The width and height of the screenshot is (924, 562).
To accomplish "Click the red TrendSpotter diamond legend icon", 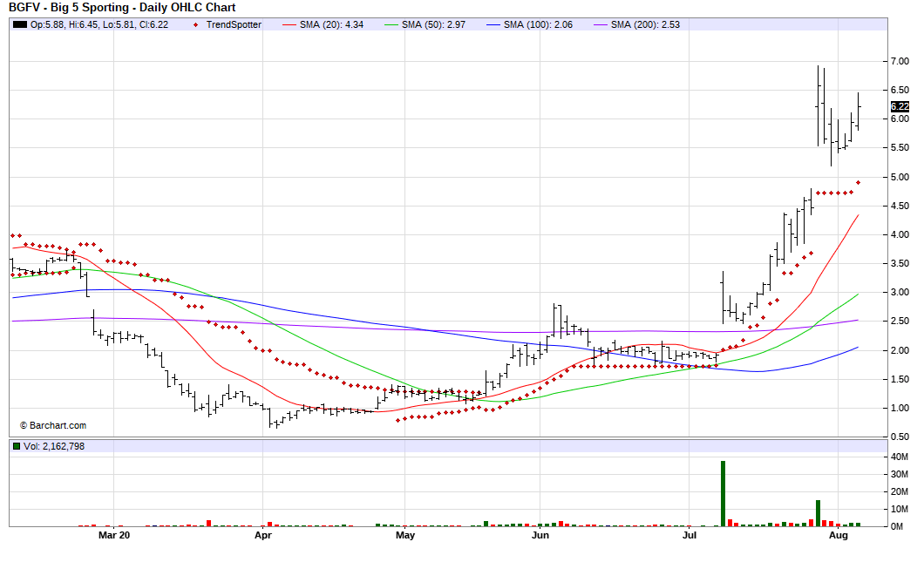I will click(195, 24).
